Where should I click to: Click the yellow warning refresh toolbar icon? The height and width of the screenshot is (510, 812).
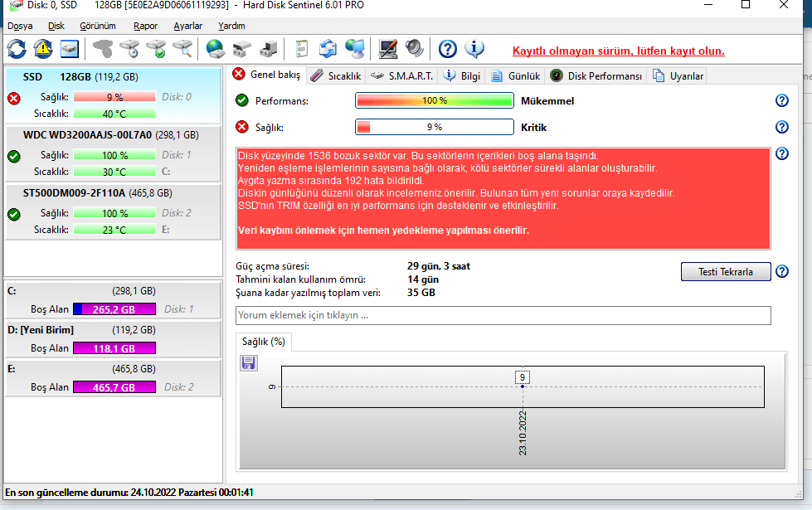pos(42,49)
